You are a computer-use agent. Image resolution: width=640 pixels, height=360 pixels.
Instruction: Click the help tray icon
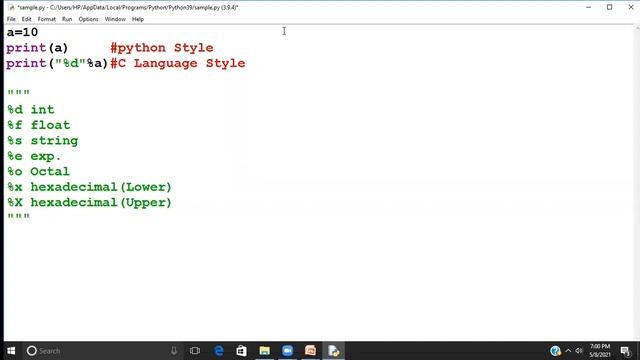tap(555, 351)
